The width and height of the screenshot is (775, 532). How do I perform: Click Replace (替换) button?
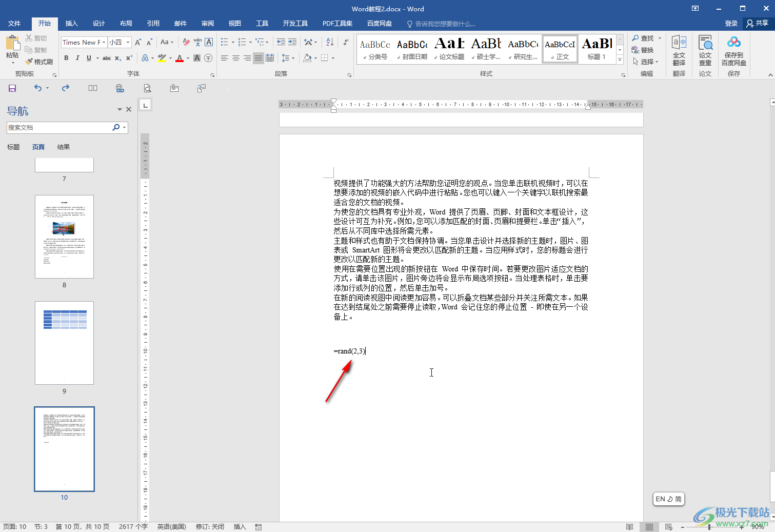[x=643, y=50]
